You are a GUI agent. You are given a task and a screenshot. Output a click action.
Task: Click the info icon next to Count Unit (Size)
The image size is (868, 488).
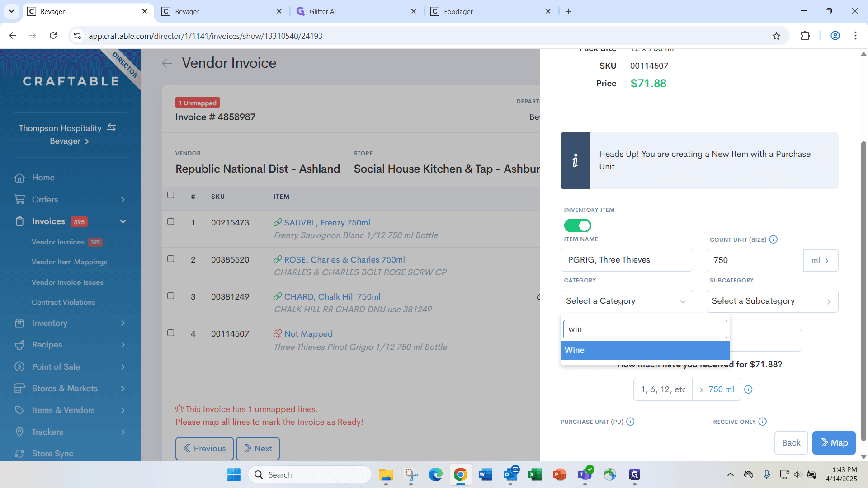[x=774, y=239]
